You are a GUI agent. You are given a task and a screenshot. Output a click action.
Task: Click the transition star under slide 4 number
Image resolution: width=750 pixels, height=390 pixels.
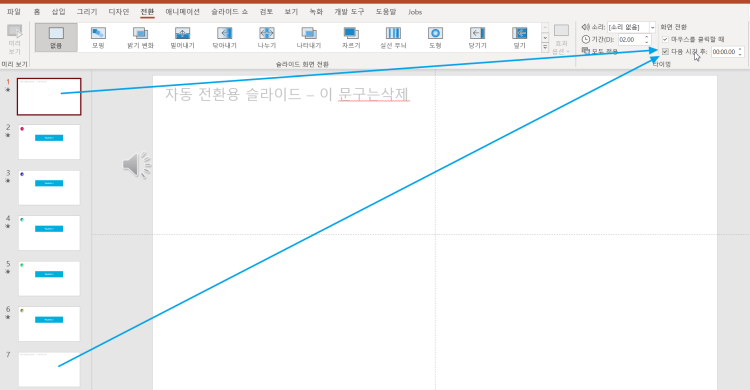point(8,226)
